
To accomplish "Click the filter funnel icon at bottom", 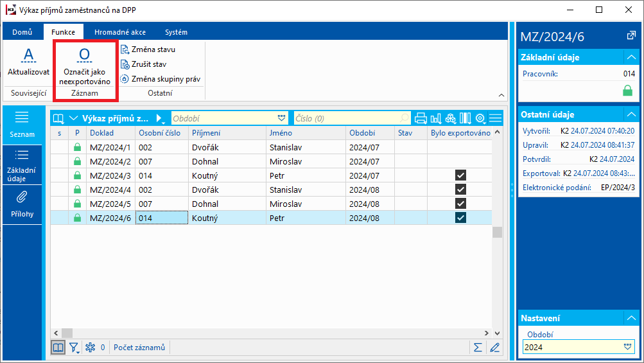I will (x=74, y=348).
